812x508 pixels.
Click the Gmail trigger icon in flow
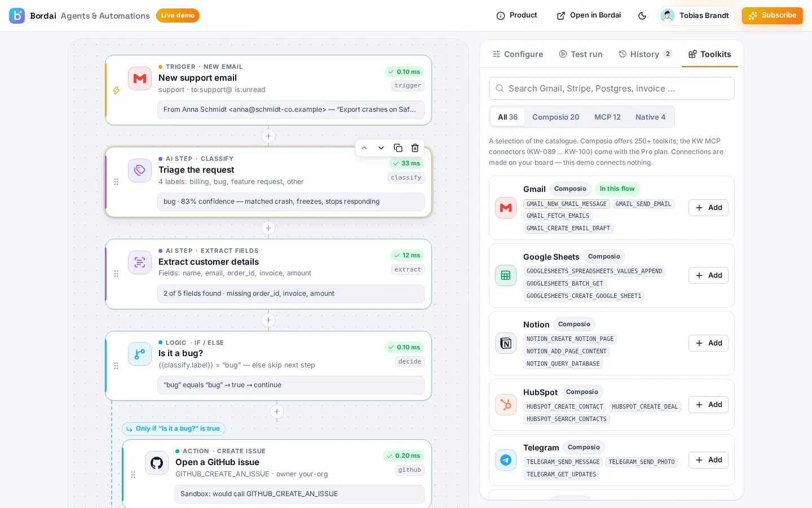click(x=140, y=78)
